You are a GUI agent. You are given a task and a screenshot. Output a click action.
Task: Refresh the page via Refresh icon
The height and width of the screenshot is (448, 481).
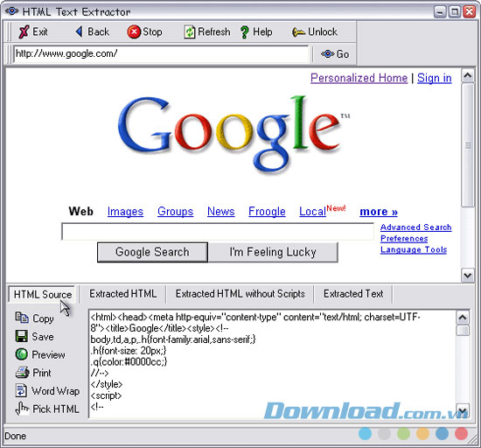pos(190,31)
